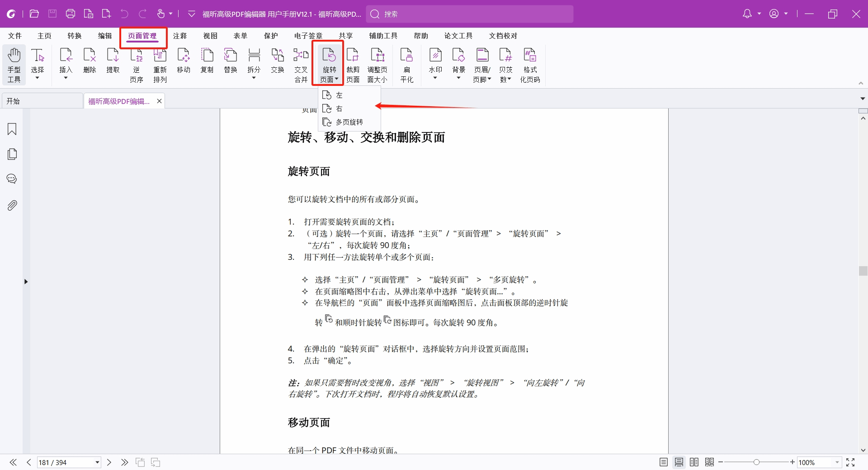Jump to the last page
Viewport: 868px width, 470px height.
pyautogui.click(x=124, y=462)
